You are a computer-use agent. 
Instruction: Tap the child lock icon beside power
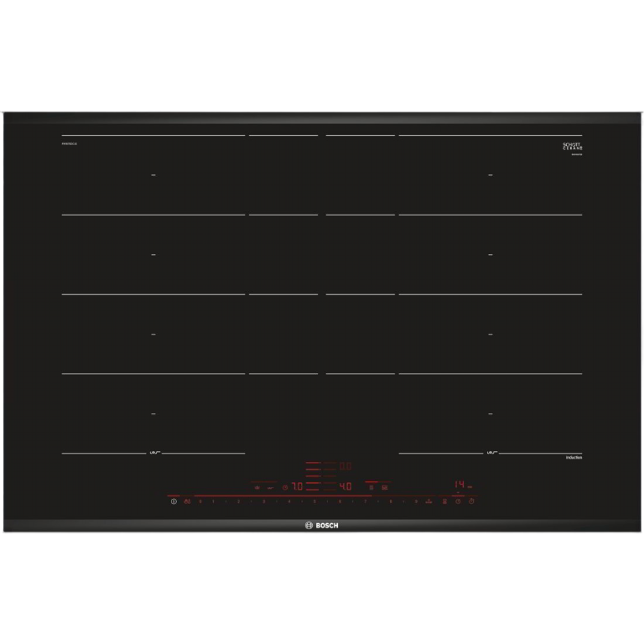(x=187, y=501)
